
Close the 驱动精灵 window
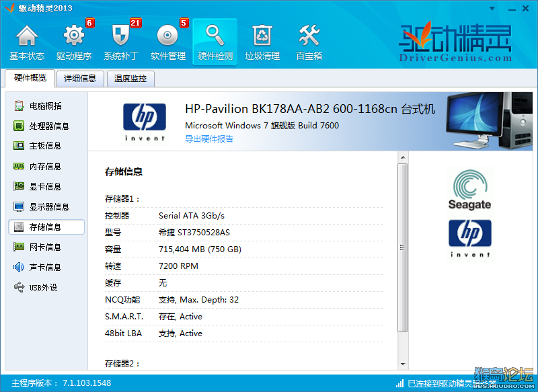526,9
